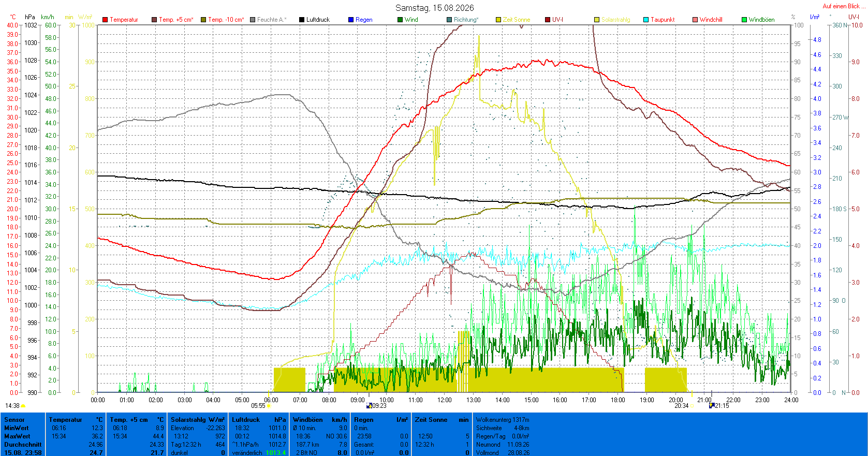Click the '°C' axis unit label at top left
The image size is (868, 456).
pos(13,17)
